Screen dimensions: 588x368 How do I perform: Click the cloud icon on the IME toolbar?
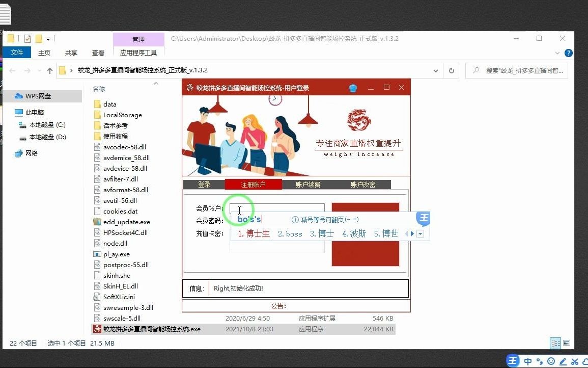585,361
